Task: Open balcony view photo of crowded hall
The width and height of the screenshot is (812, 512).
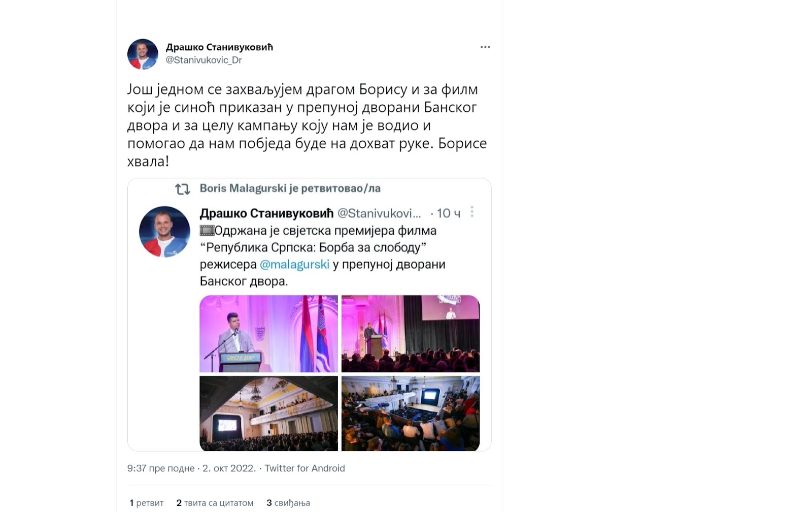Action: [411, 413]
